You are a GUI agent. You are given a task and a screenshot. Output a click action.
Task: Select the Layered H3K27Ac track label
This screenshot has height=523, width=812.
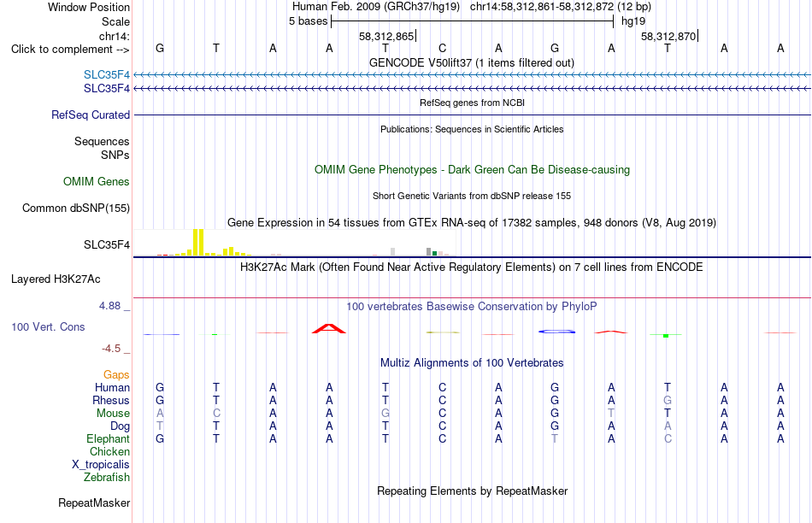pos(56,279)
